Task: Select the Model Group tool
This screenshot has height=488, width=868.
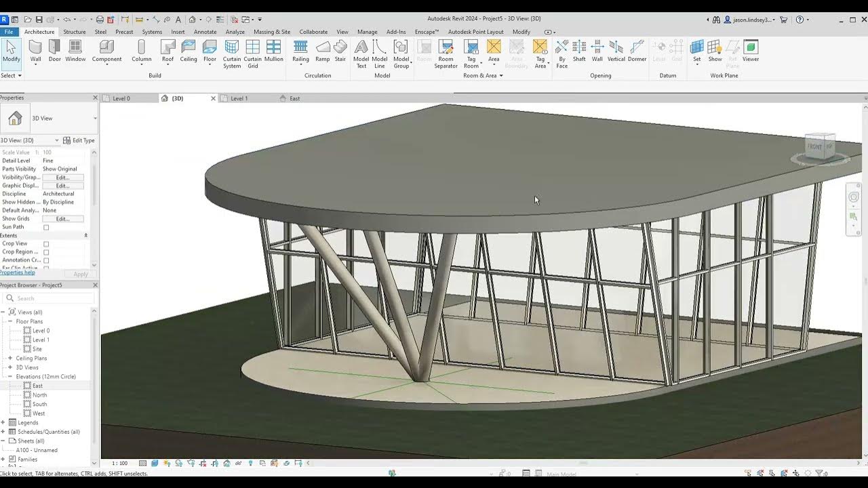Action: (x=401, y=54)
